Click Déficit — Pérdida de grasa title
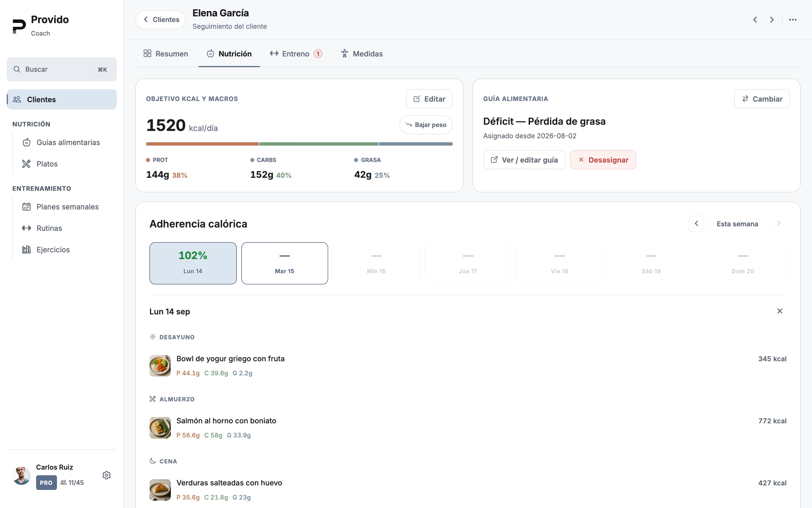This screenshot has width=812, height=508. pos(544,121)
